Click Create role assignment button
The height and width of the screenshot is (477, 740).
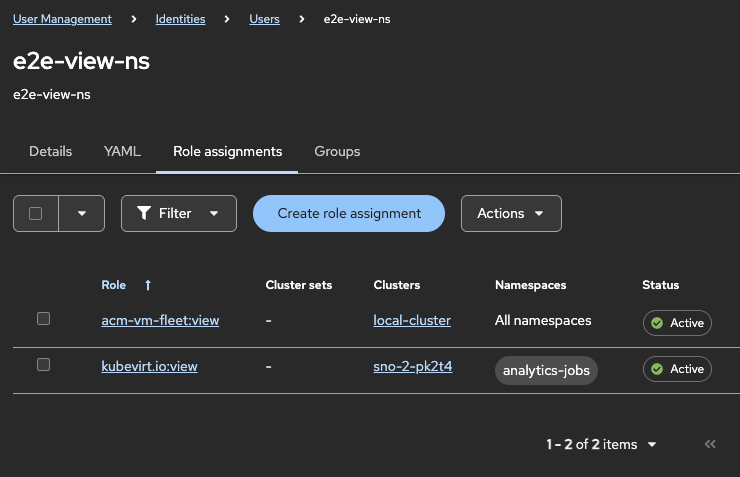(349, 213)
